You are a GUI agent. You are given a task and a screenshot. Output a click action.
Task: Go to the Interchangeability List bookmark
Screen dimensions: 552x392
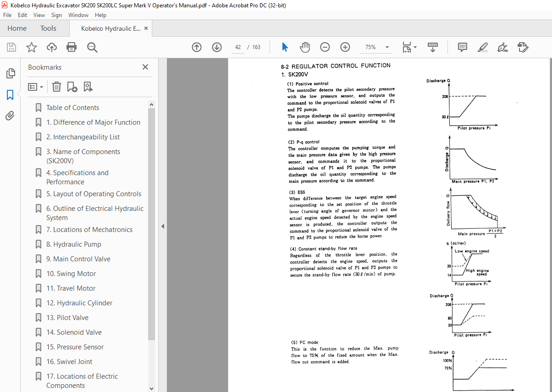pos(83,137)
